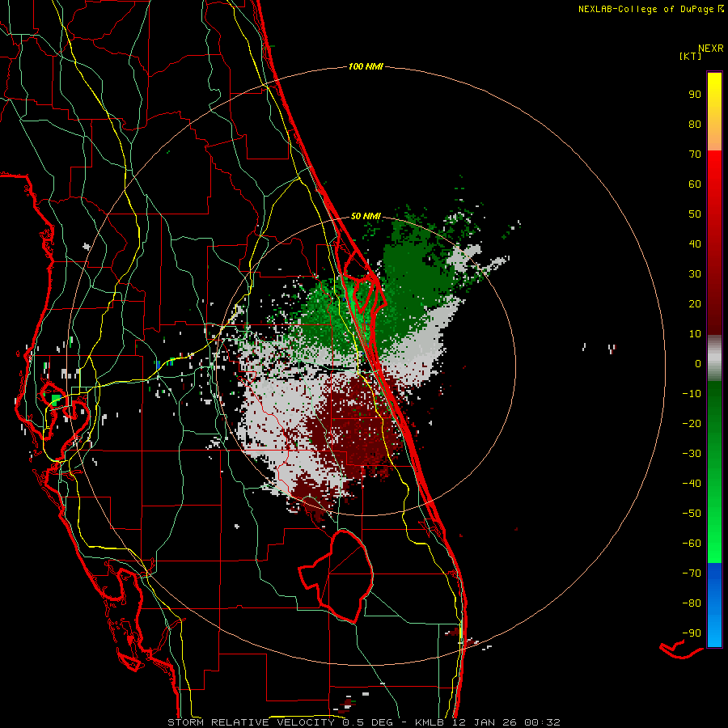Click the positive 10 knot scale value
Viewport: 728px width, 728px height.
pos(695,334)
